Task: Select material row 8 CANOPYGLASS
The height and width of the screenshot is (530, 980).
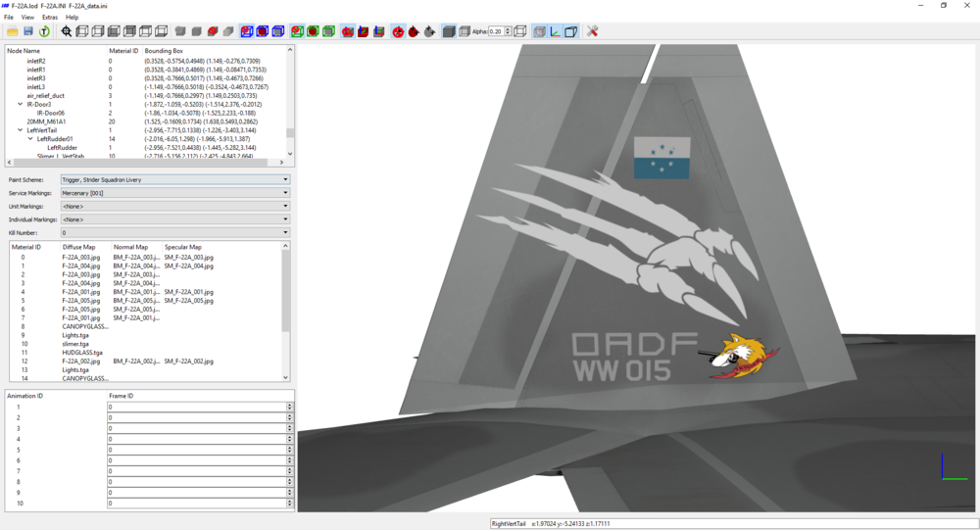Action: 145,326
